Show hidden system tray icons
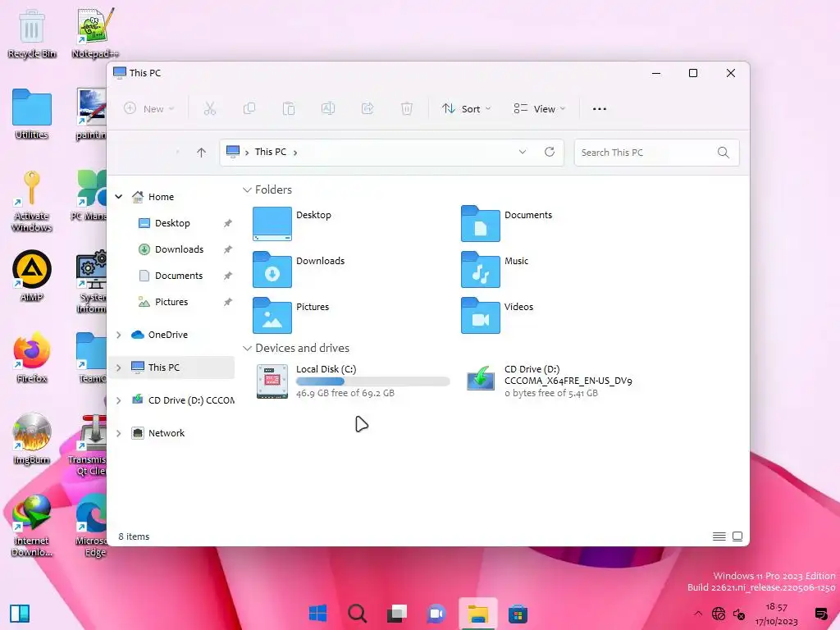 tap(697, 614)
